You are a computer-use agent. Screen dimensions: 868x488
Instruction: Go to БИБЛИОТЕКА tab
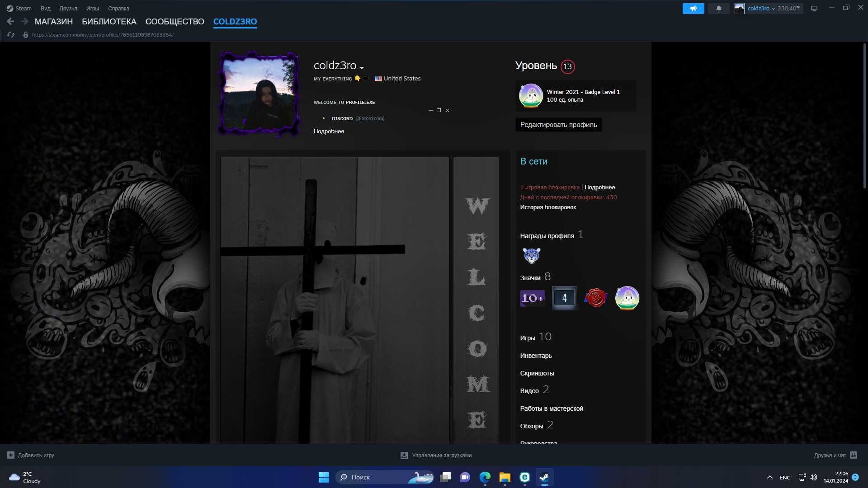(109, 21)
